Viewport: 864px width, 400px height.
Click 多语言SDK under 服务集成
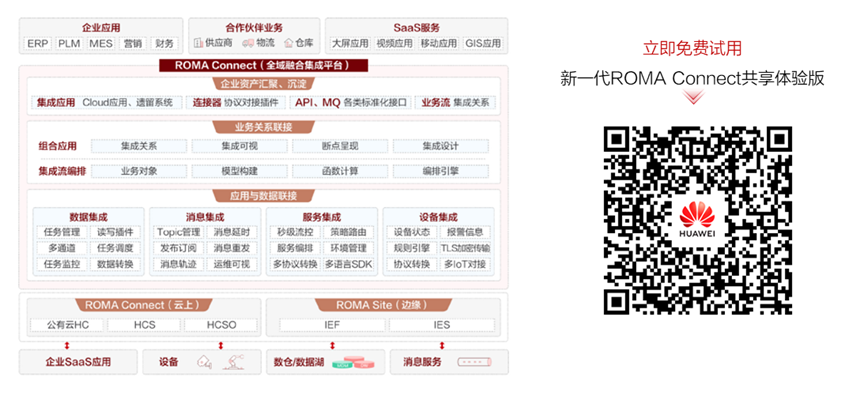(349, 264)
